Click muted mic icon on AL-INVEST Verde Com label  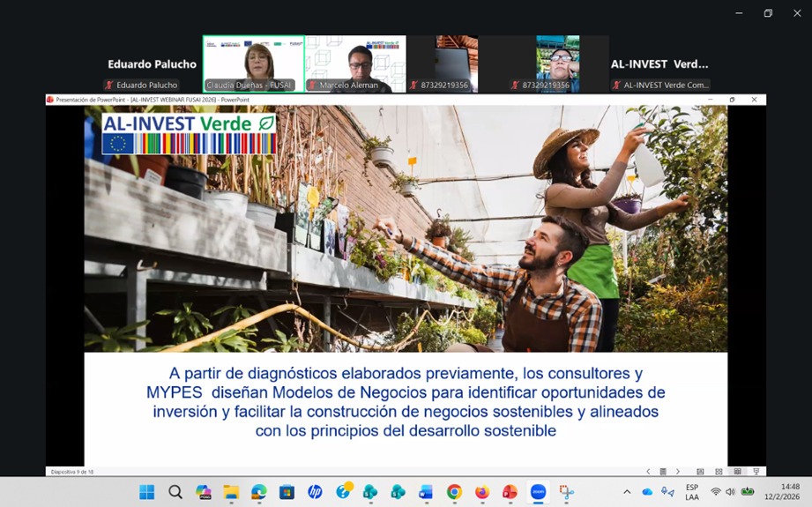(x=616, y=85)
